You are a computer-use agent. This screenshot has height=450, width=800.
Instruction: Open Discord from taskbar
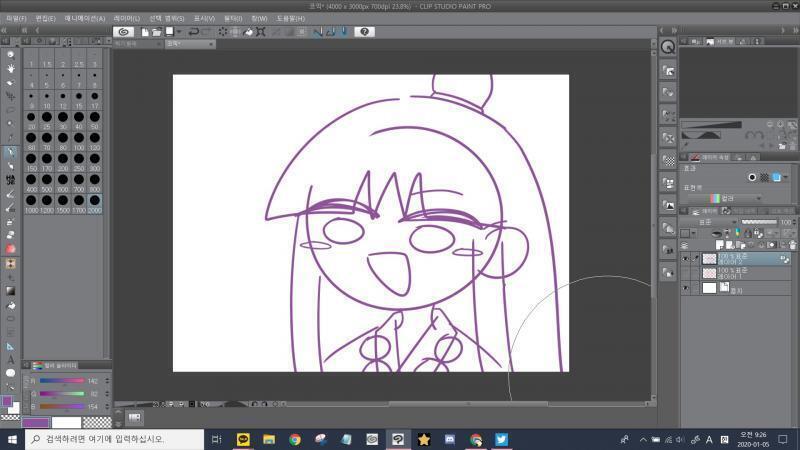(x=449, y=439)
